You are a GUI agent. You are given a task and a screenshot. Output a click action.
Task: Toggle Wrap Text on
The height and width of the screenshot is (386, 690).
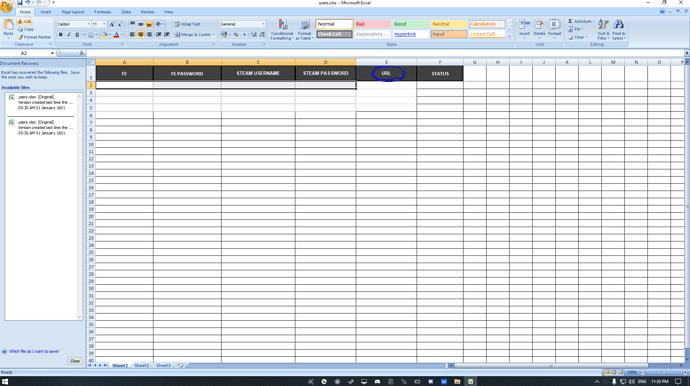coord(187,24)
